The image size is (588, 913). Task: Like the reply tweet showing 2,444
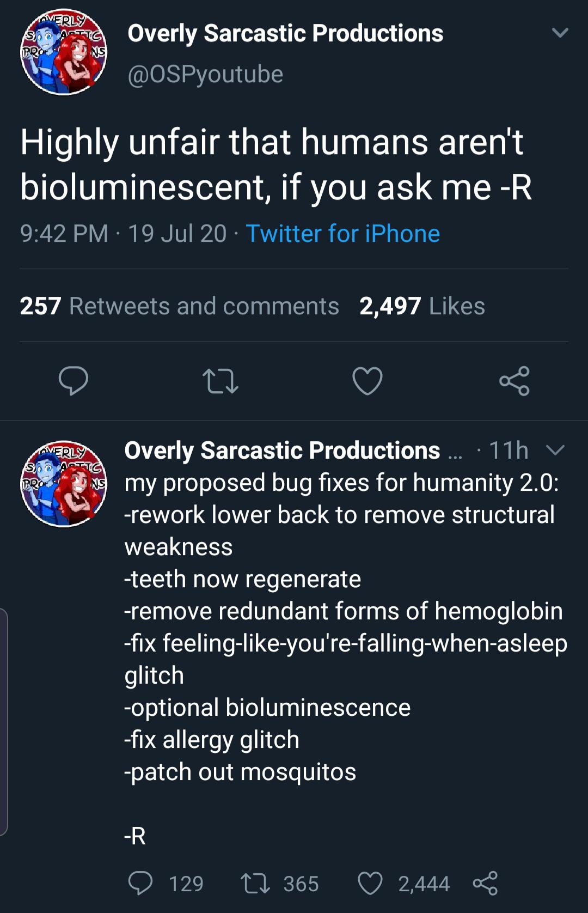[403, 883]
